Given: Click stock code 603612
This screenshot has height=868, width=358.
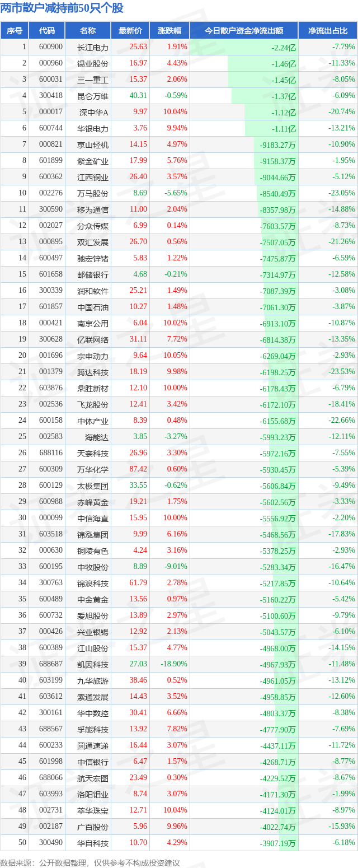Looking at the screenshot, I should [51, 697].
